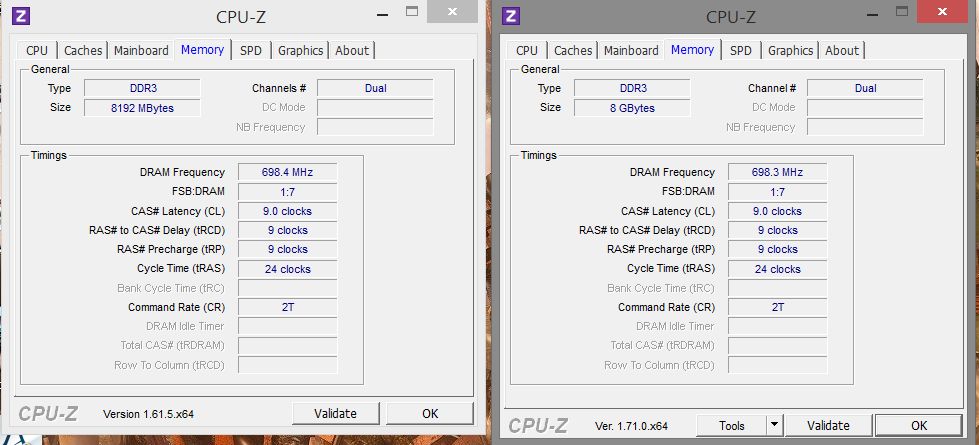This screenshot has height=445, width=979.
Task: Switch to Mainboard tab in right window
Action: click(x=631, y=51)
